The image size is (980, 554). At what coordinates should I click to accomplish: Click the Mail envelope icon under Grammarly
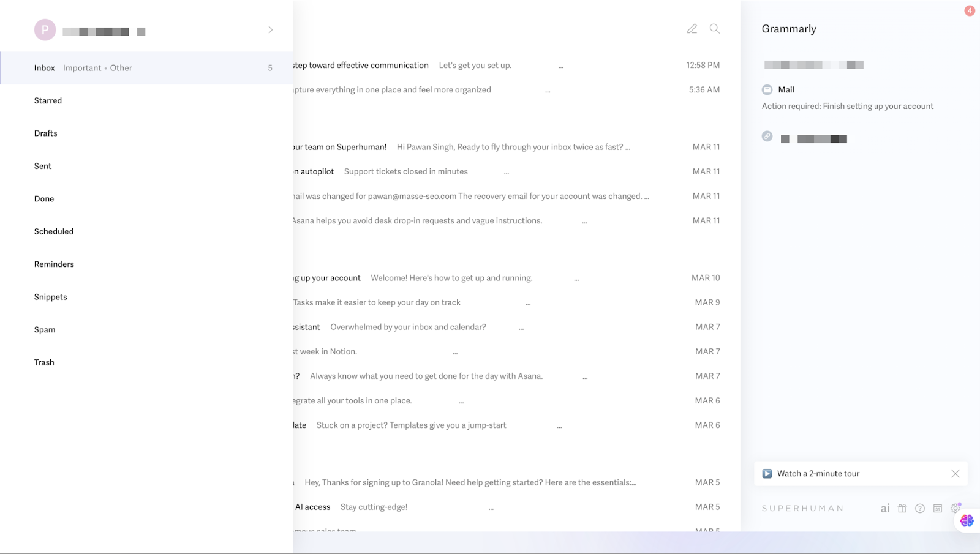(767, 89)
